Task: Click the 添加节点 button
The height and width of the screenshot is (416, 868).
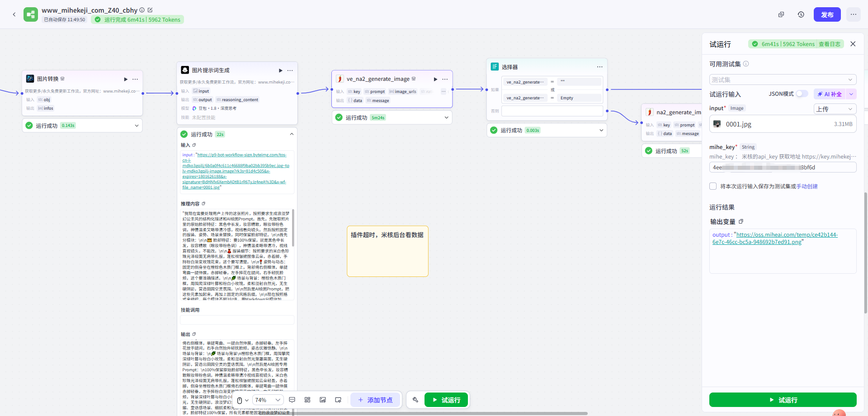Action: coord(375,400)
